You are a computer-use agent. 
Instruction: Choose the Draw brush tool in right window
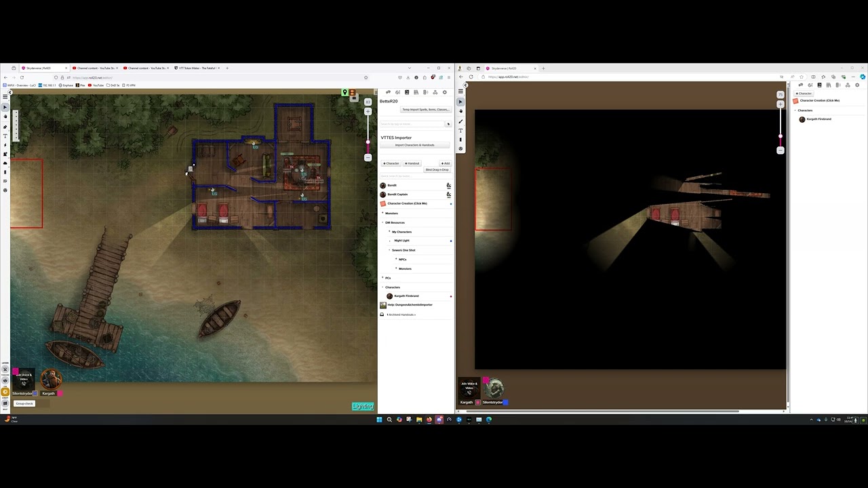click(x=460, y=121)
